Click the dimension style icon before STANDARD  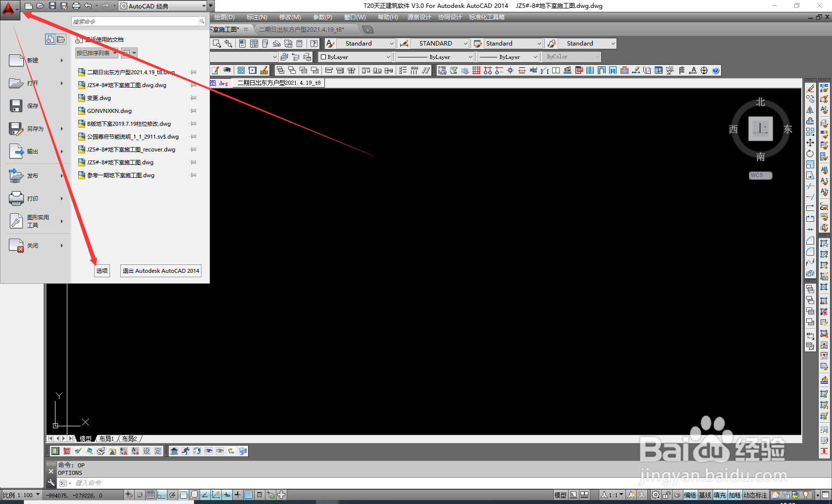tap(405, 44)
